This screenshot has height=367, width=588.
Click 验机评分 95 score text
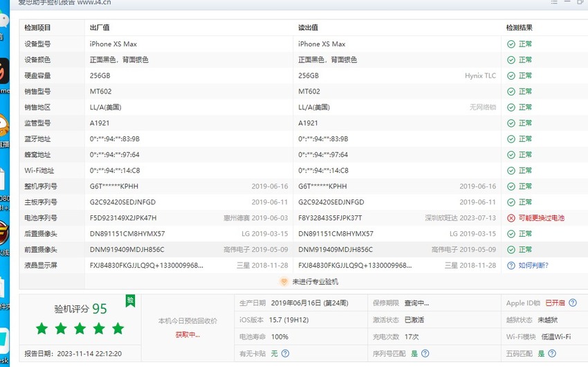(81, 309)
